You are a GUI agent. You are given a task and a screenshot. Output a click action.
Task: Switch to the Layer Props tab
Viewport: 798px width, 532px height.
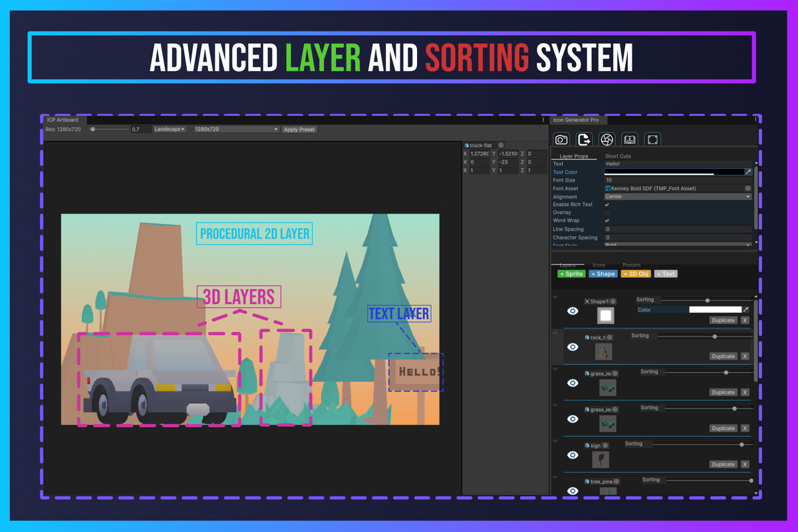[x=574, y=156]
